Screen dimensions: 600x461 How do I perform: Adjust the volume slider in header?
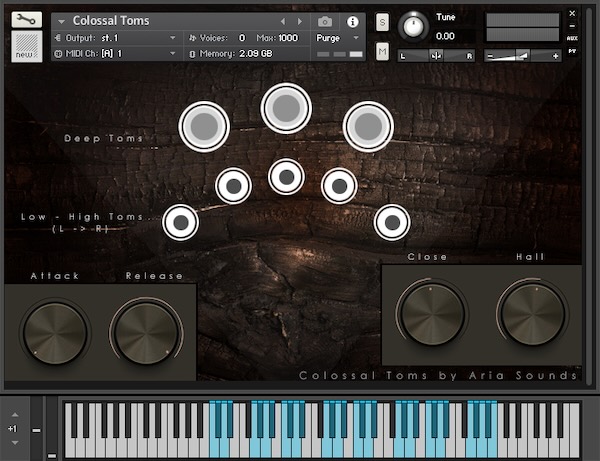click(x=522, y=56)
